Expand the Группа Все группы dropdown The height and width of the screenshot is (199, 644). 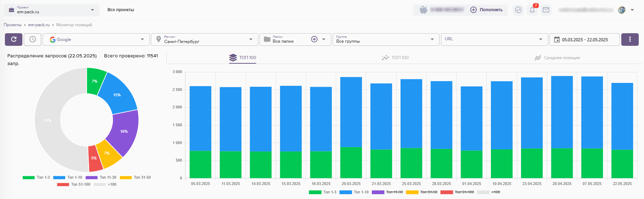pyautogui.click(x=385, y=40)
